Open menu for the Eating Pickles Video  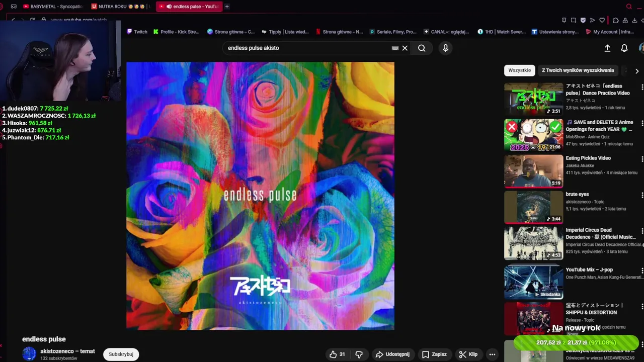[642, 159]
